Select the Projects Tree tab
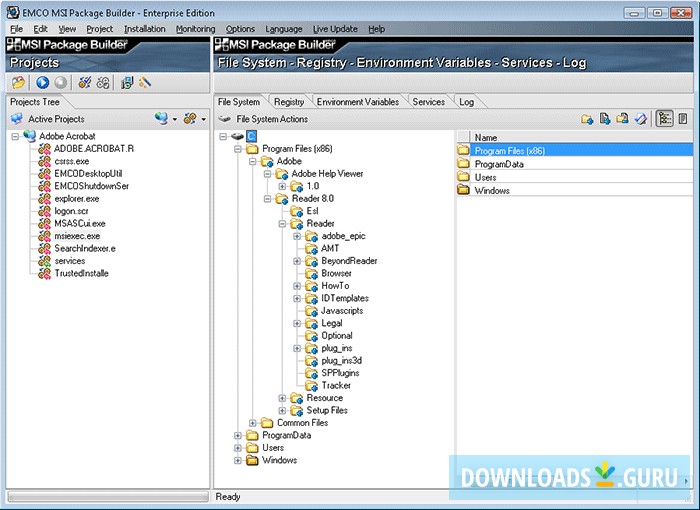Image resolution: width=700 pixels, height=510 pixels. pyautogui.click(x=35, y=102)
